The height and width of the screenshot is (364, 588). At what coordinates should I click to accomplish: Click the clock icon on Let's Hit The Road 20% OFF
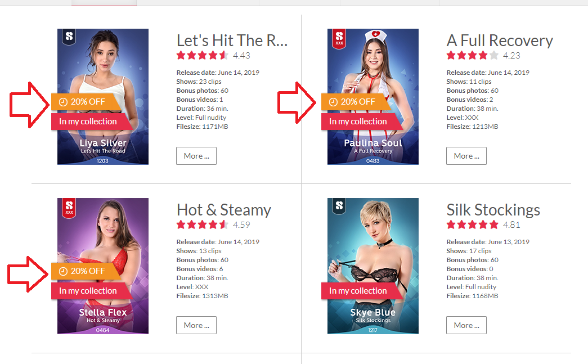(x=64, y=102)
